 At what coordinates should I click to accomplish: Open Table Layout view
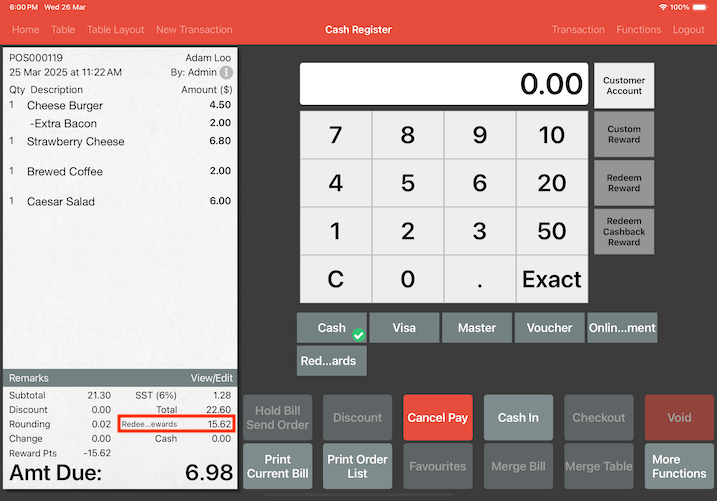pos(115,30)
